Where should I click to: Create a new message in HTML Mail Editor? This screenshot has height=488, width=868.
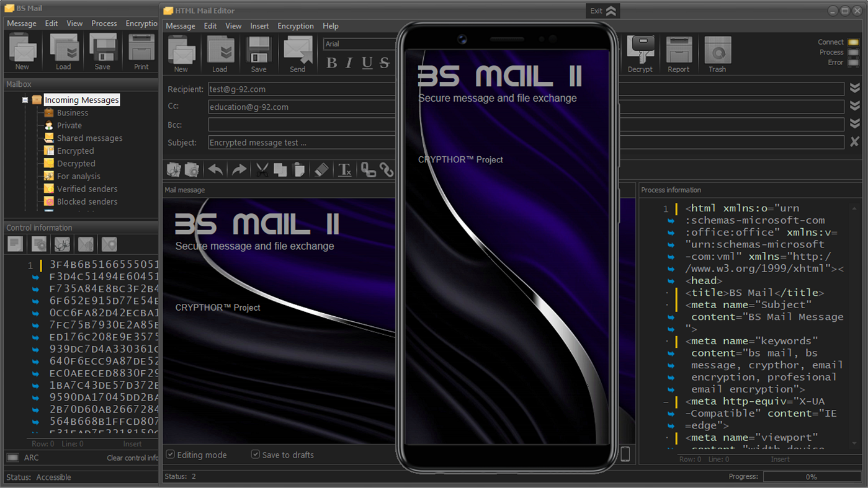tap(181, 53)
